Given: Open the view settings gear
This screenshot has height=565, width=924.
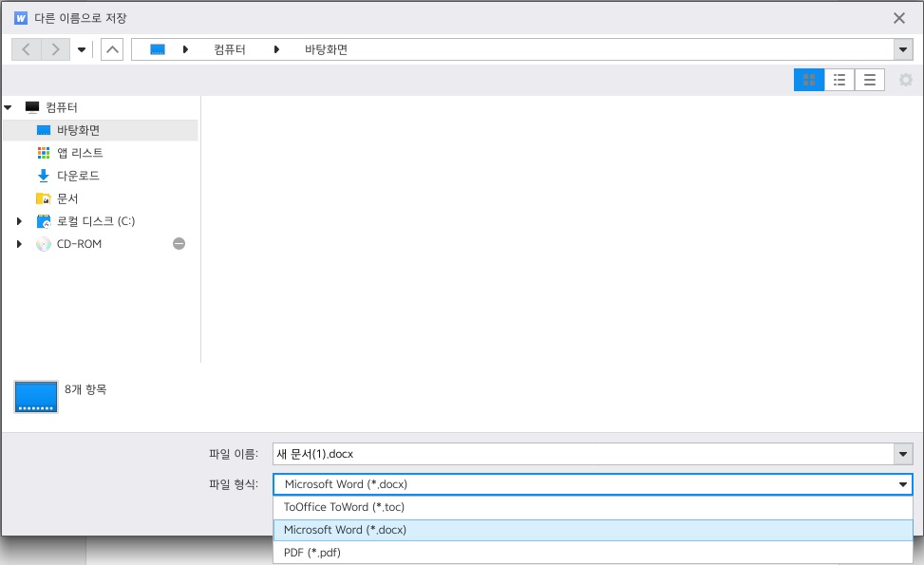Looking at the screenshot, I should 906,80.
